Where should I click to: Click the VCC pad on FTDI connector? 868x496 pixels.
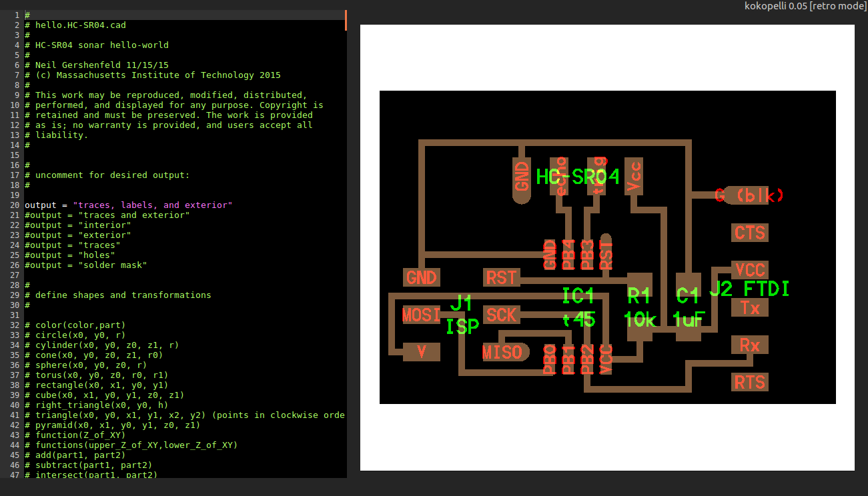point(749,270)
